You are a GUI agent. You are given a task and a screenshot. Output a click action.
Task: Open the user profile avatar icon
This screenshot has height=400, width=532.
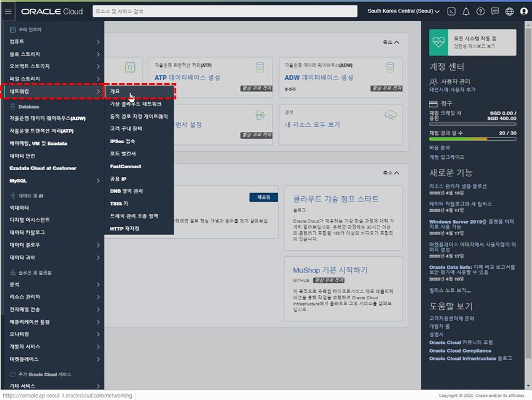(524, 11)
